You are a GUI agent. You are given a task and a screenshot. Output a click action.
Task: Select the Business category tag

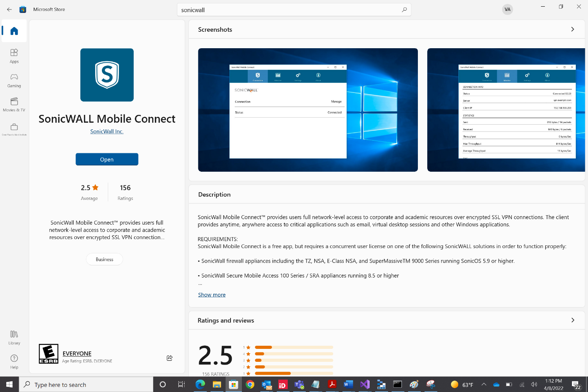pos(104,259)
